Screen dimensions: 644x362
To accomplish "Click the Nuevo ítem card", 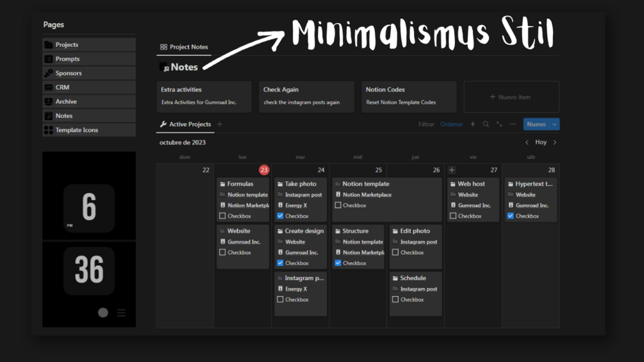I will point(511,97).
